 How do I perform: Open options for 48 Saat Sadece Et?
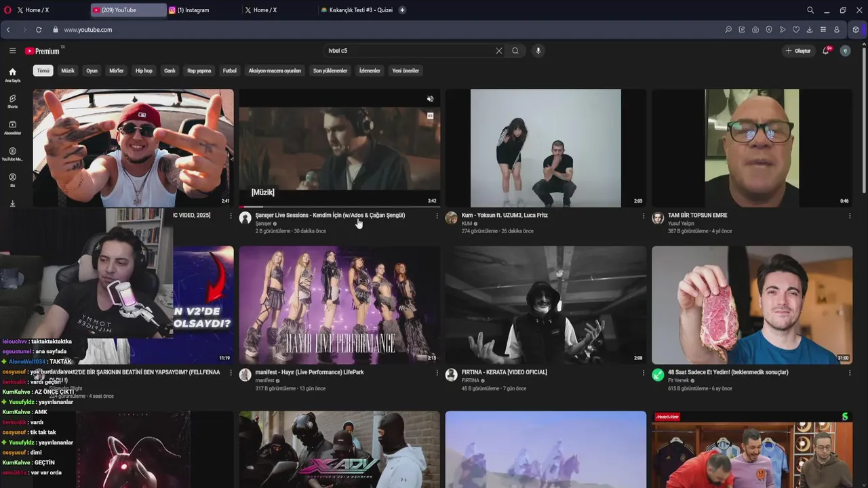tap(850, 373)
